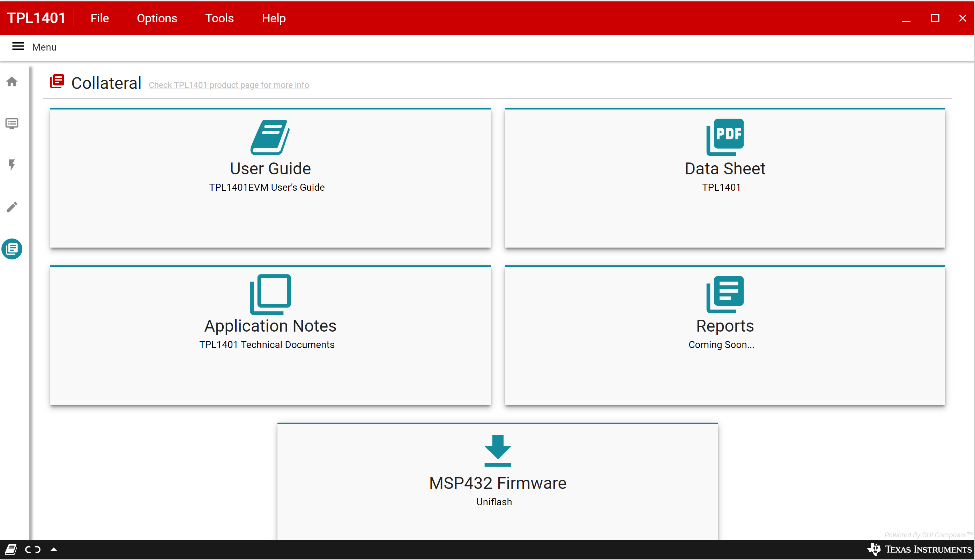Click the Reports card
This screenshot has height=560, width=975.
pos(725,335)
